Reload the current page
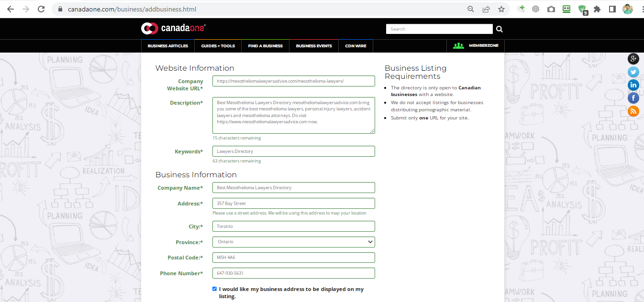The width and height of the screenshot is (644, 302). [x=41, y=9]
